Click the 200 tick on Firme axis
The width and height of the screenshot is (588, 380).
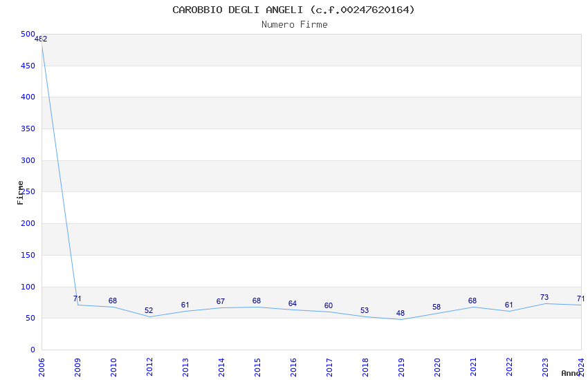28,223
